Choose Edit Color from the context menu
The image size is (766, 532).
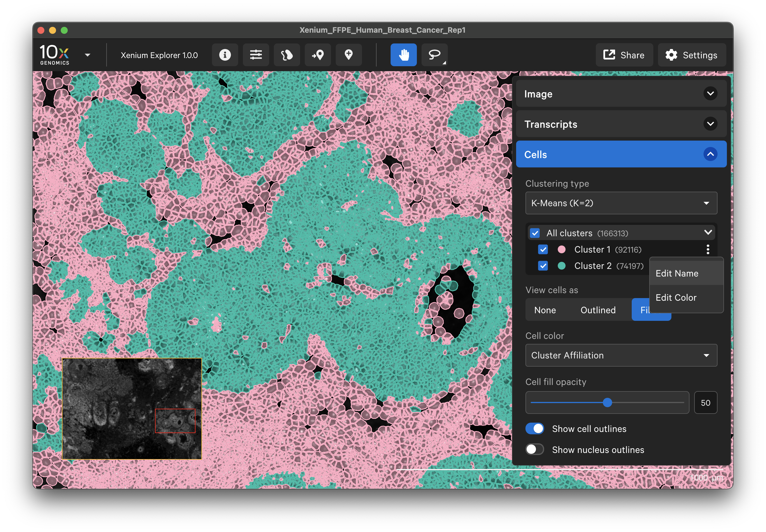[x=686, y=297]
